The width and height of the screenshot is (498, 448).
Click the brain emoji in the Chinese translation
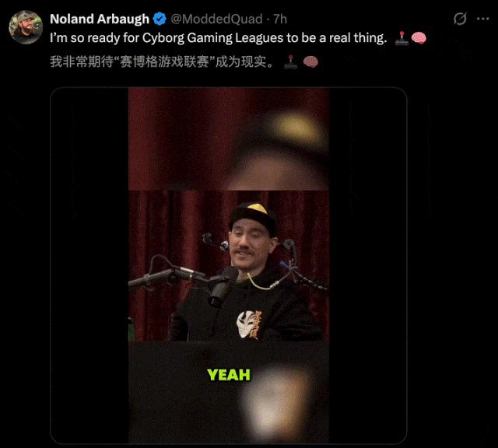pyautogui.click(x=310, y=62)
